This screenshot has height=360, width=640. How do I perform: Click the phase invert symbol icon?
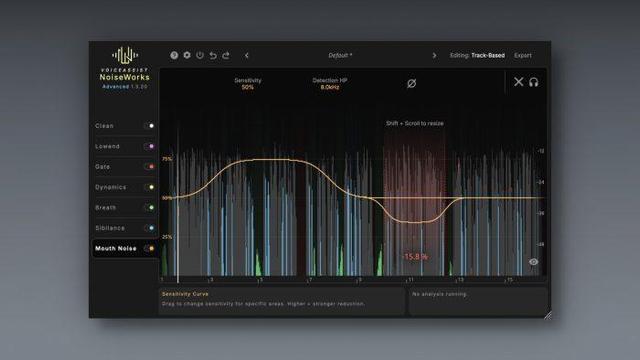[x=411, y=83]
